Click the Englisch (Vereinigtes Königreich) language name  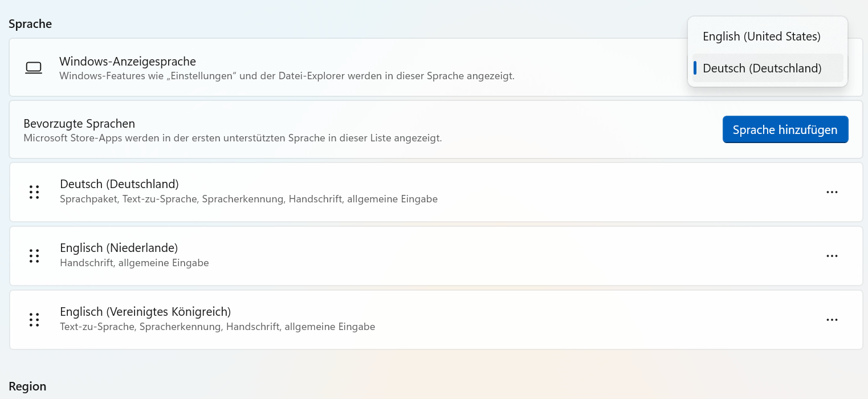145,312
